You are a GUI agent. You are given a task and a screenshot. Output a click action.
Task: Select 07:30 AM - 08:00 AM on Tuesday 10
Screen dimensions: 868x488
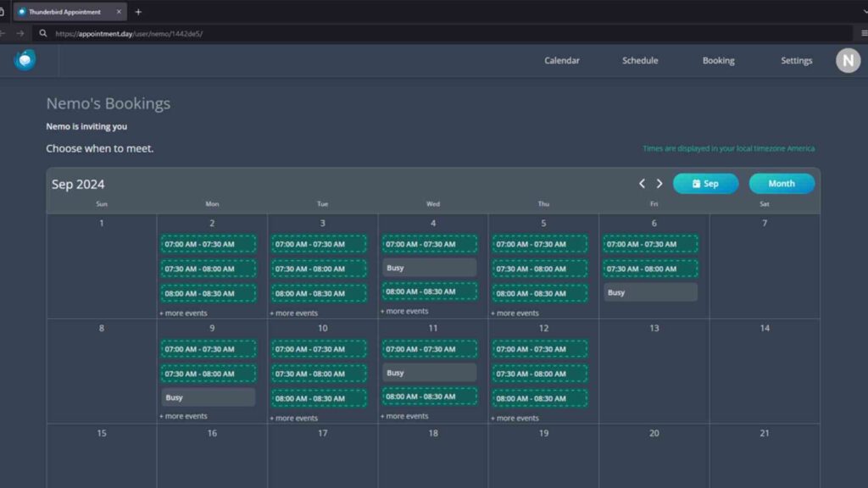point(319,374)
